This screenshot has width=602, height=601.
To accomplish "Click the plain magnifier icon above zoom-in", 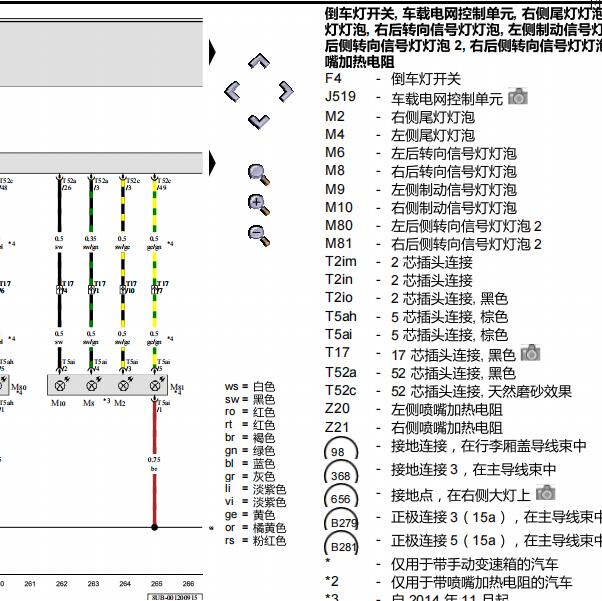I will [259, 175].
